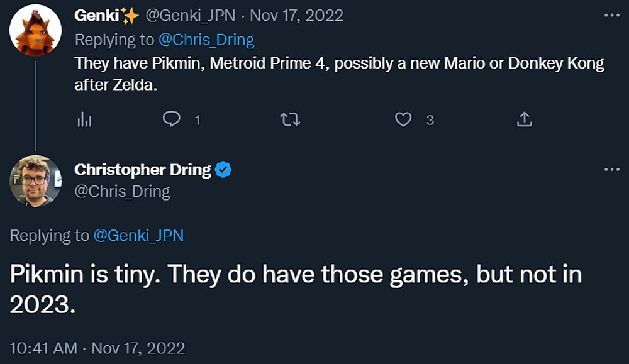
Task: Open analytics for Genki's tweet
Action: (84, 119)
